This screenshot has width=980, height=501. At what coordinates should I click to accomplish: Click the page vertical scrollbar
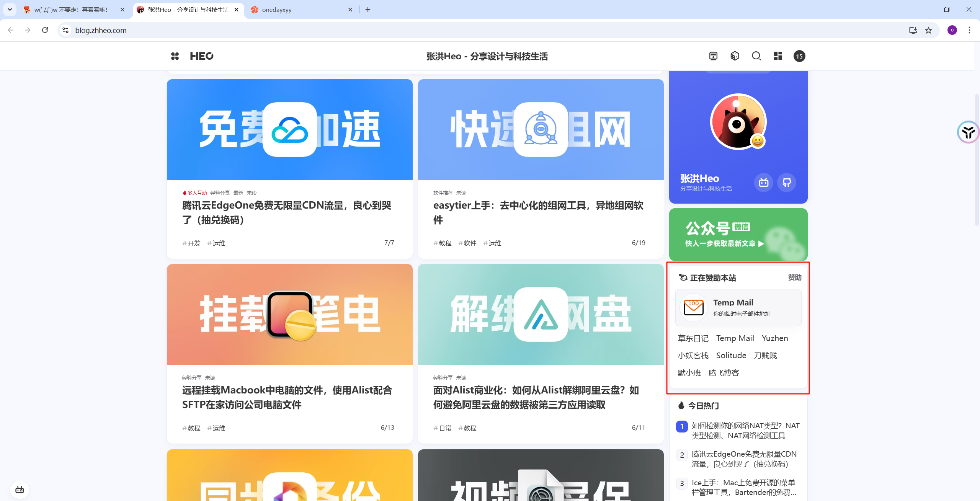tap(977, 160)
